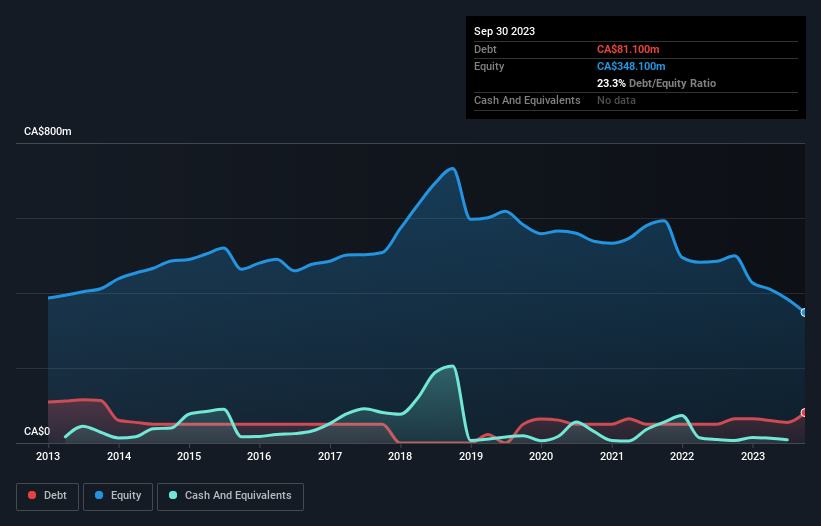Click the red Debt legend dot
821x526 pixels.
(x=32, y=495)
